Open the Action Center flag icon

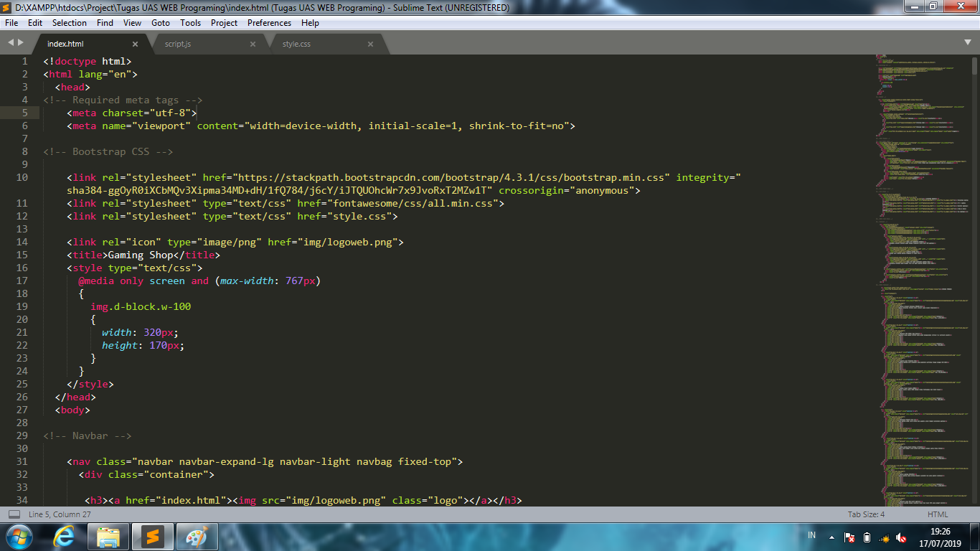tap(849, 536)
